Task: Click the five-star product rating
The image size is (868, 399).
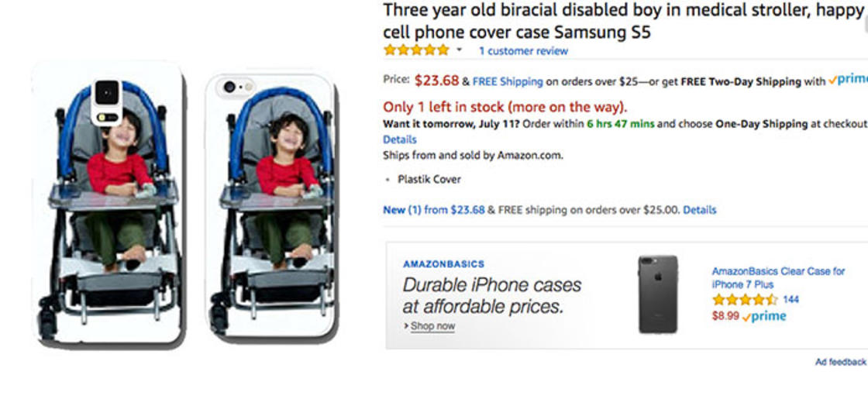Action: (416, 50)
